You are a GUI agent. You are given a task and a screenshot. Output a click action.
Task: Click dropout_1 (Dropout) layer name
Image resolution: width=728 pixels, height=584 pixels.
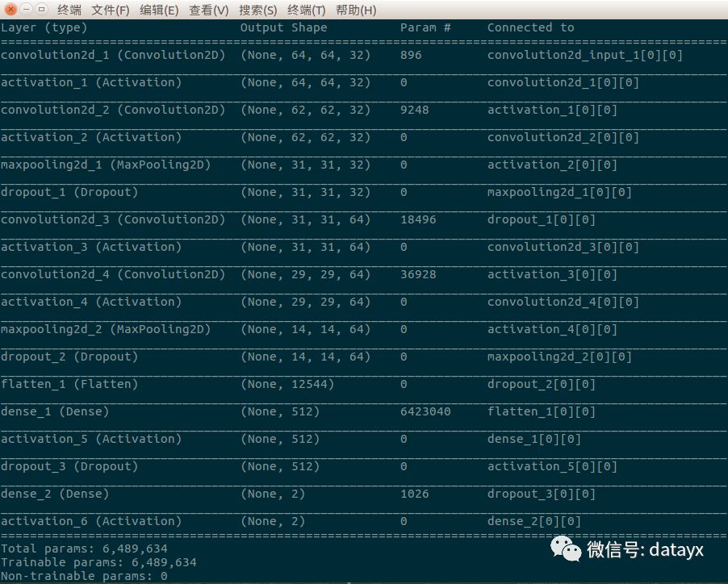69,192
